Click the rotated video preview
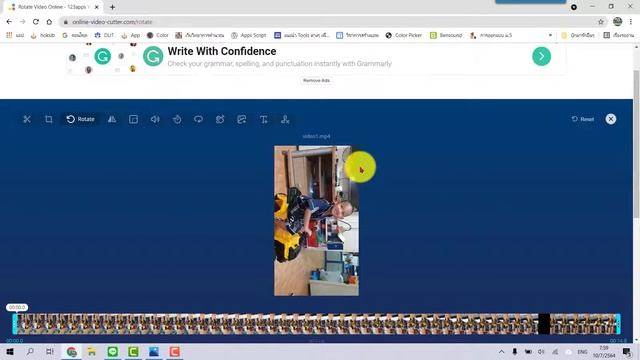The width and height of the screenshot is (640, 360). 316,220
